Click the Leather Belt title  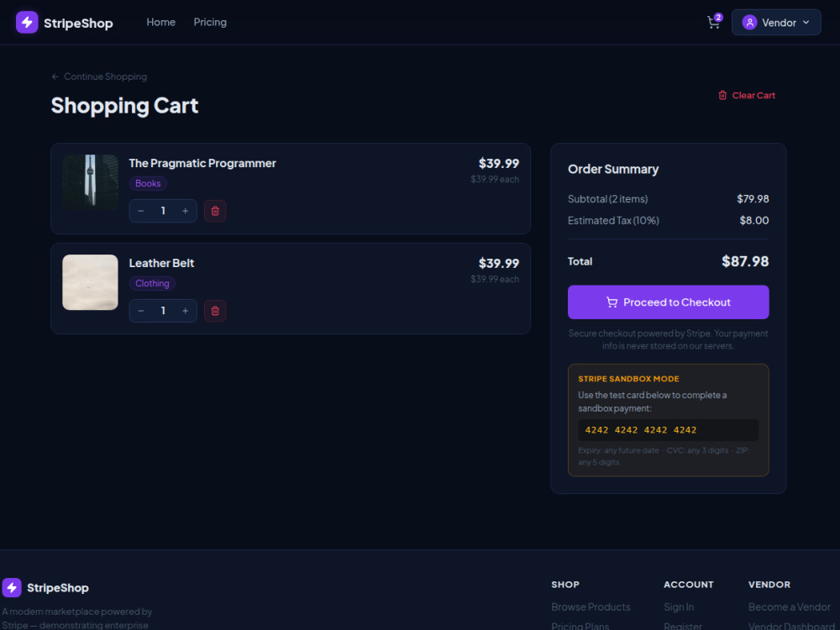coord(161,263)
